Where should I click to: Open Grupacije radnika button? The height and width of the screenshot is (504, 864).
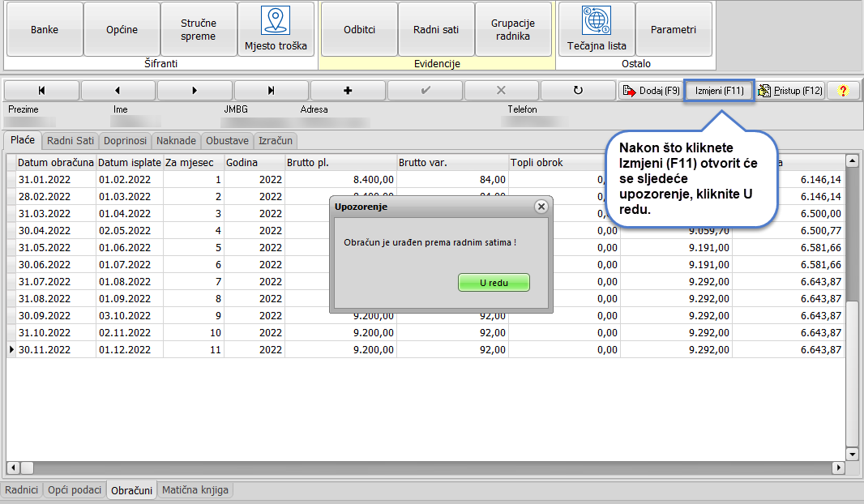[x=513, y=29]
